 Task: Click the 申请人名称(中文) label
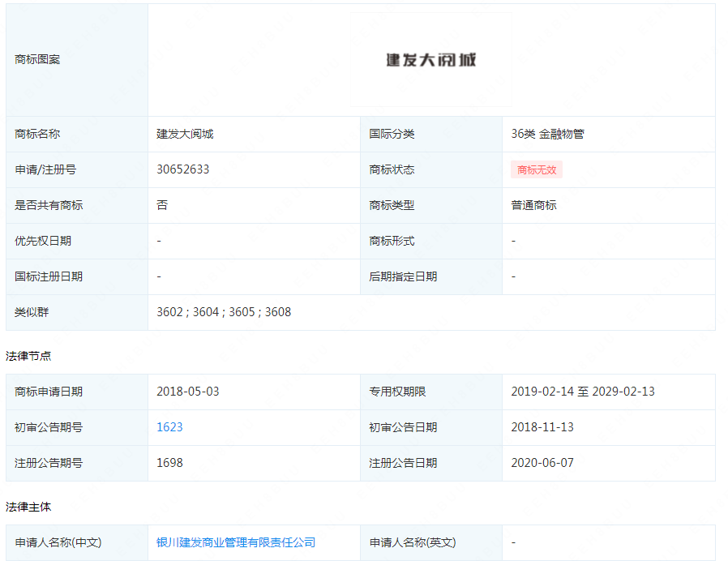tap(58, 542)
